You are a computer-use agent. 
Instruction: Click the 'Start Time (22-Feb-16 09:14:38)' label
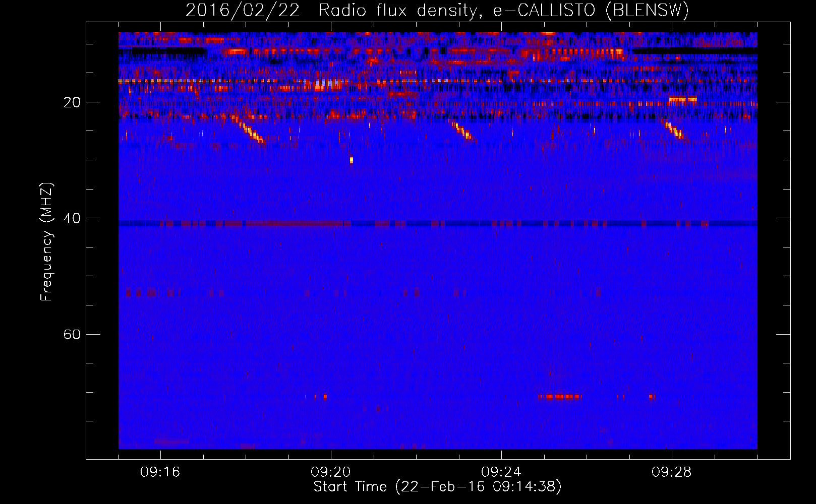coord(437,487)
